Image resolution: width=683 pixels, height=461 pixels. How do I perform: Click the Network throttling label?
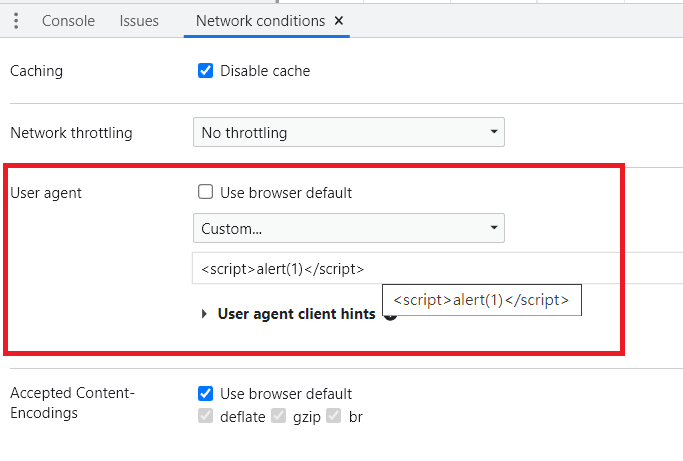[x=71, y=132]
